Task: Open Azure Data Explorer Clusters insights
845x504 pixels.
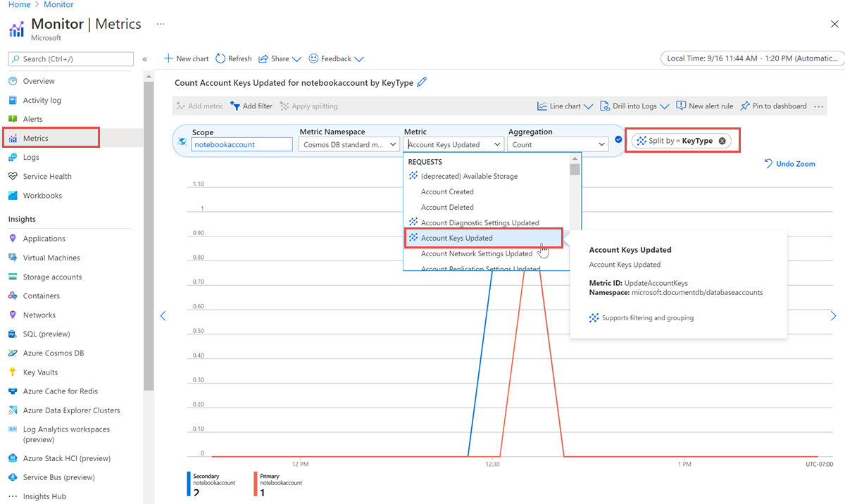Action: click(x=71, y=410)
